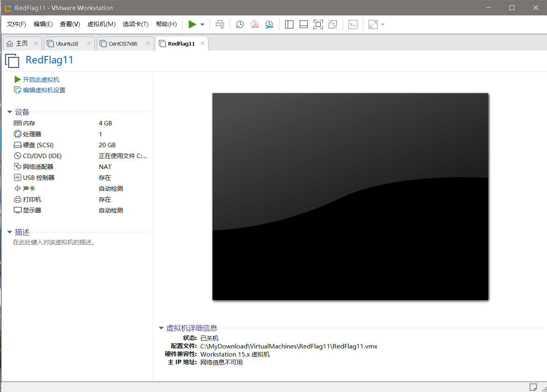Select the 硬盘 (SCSI) device row
547x392 pixels.
pos(81,145)
